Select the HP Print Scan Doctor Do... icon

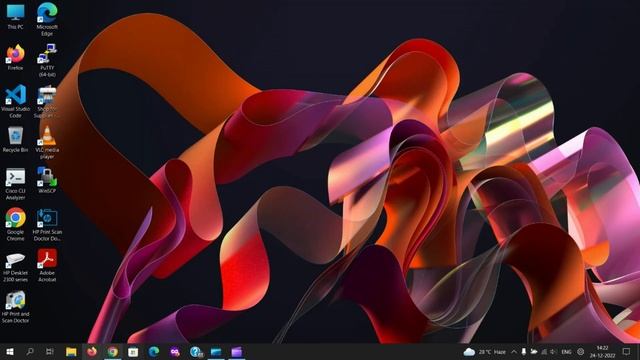click(47, 224)
